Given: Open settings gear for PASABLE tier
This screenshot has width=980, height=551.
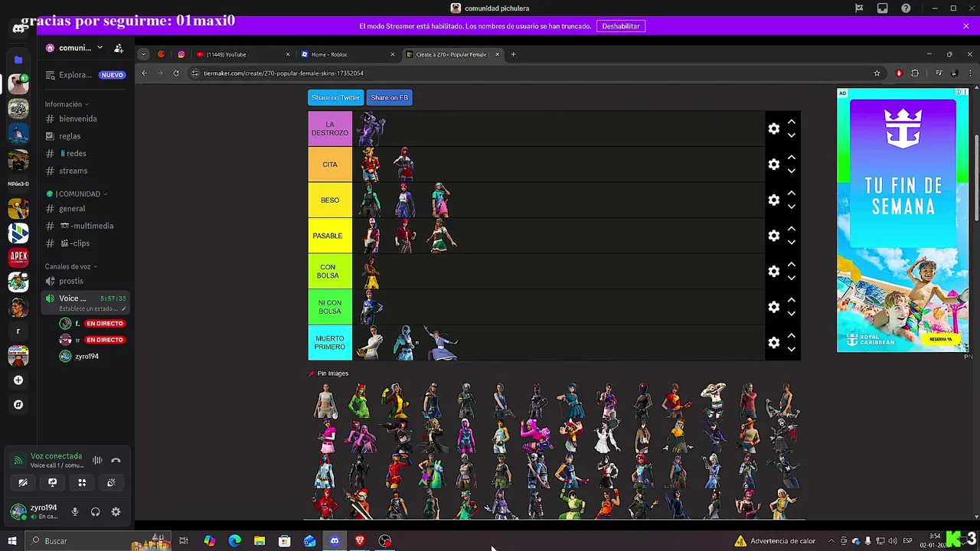Looking at the screenshot, I should click(x=773, y=236).
